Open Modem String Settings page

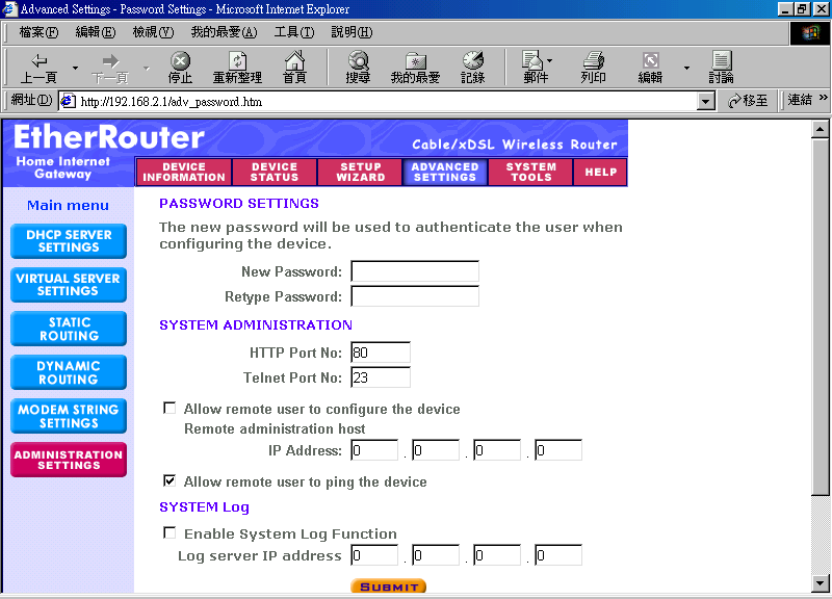point(68,416)
